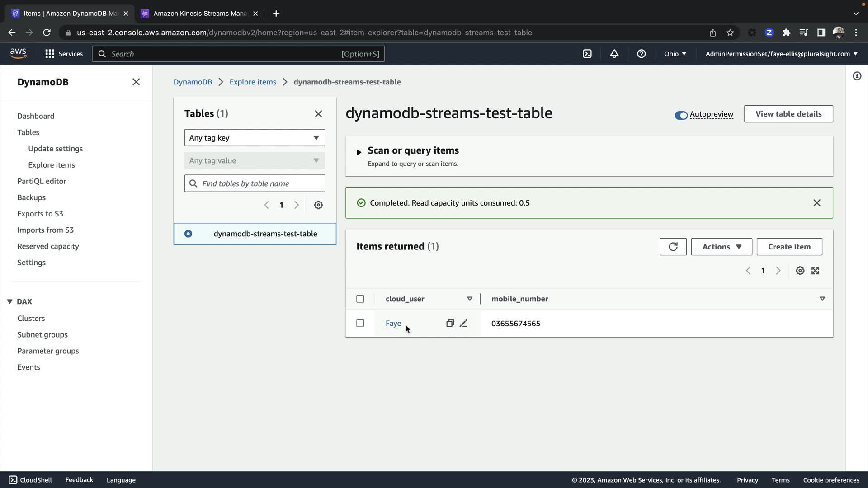Click View table details button
This screenshot has height=488, width=868.
tap(788, 114)
